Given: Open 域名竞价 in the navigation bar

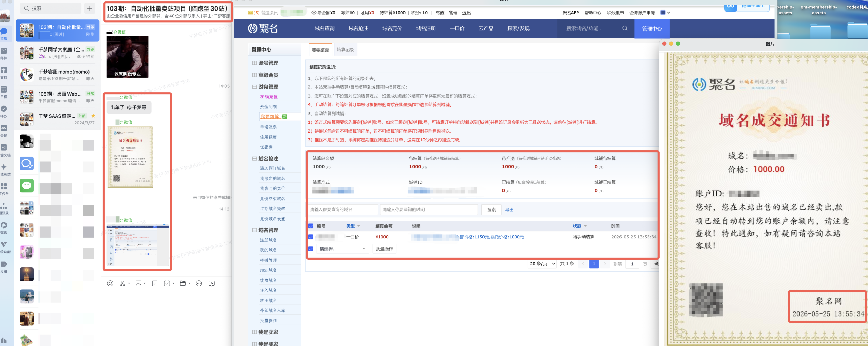Looking at the screenshot, I should [x=392, y=28].
